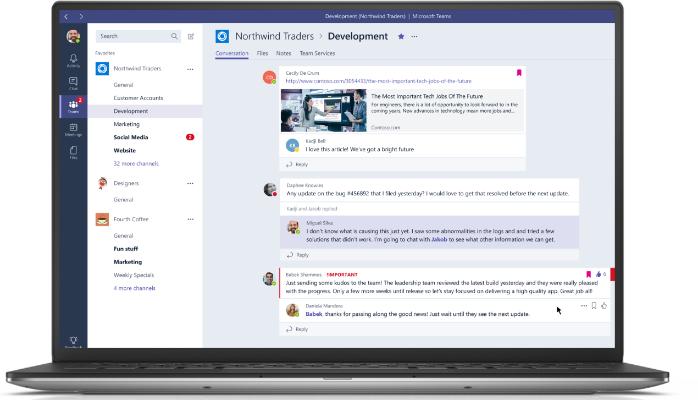Open Fourth Coffee team more options
Image resolution: width=698 pixels, height=400 pixels.
point(190,219)
